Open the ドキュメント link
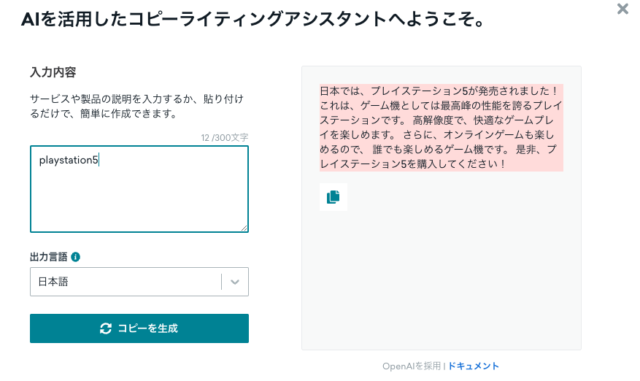Viewport: 640px width, 381px height. pos(473,366)
